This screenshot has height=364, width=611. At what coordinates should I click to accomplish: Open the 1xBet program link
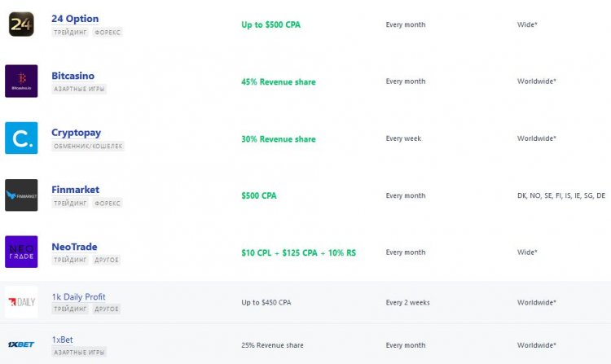point(63,340)
